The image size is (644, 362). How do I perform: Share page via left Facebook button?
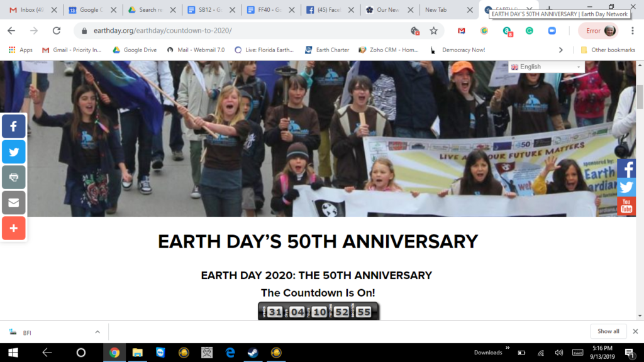[x=14, y=126]
